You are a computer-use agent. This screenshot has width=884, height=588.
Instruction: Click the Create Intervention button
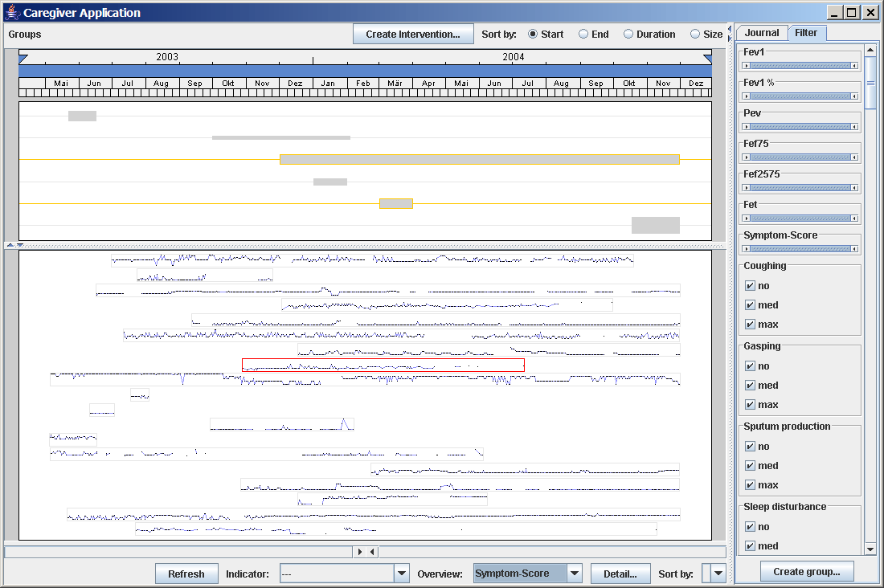(412, 35)
